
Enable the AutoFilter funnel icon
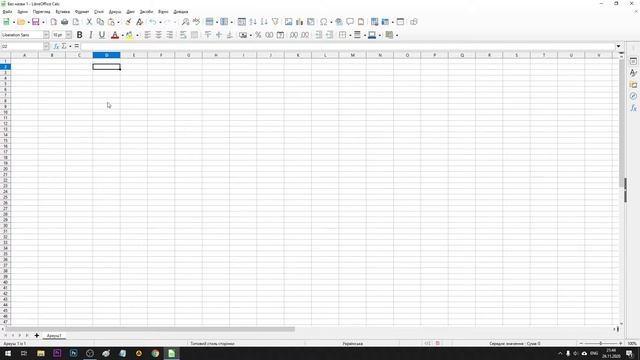pyautogui.click(x=275, y=22)
